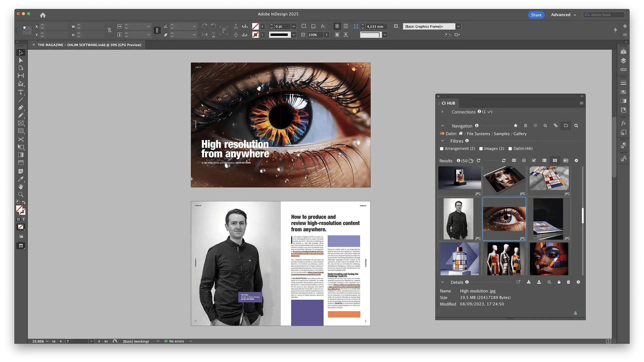Collapse the Filtres section

pos(442,141)
